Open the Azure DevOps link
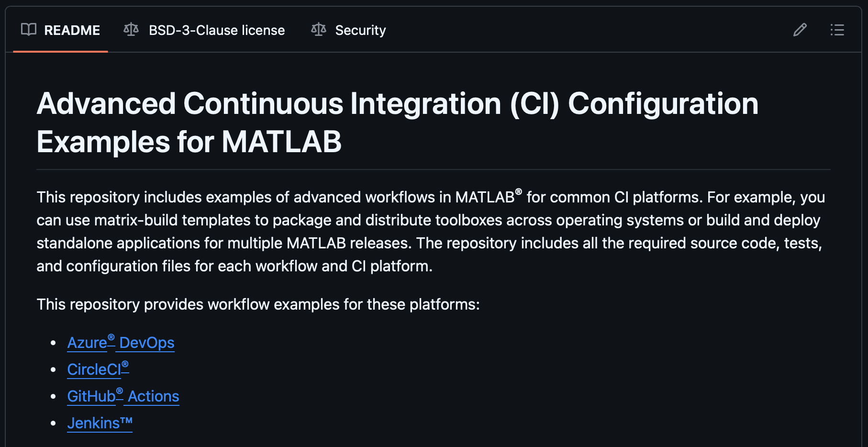Screen dimensions: 868x447 coord(121,343)
